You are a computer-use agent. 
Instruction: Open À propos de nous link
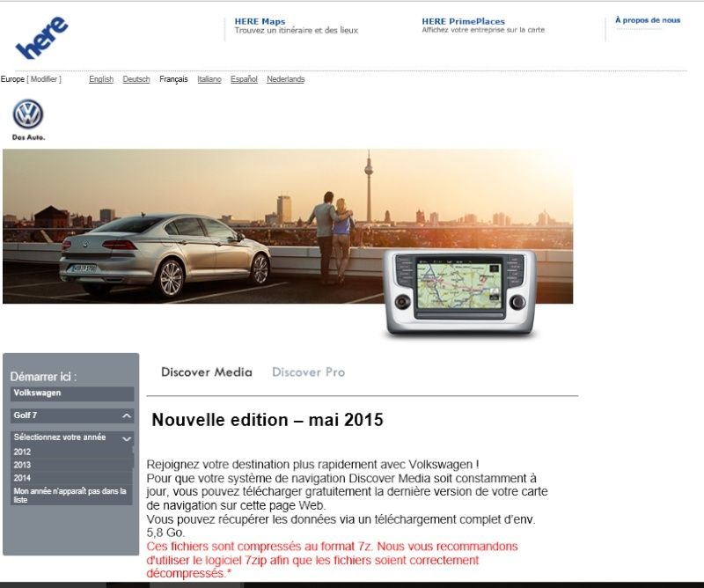(x=648, y=20)
